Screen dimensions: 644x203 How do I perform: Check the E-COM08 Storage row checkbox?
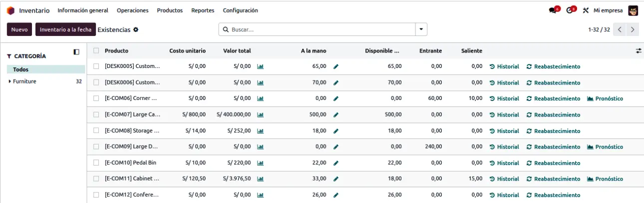96,131
